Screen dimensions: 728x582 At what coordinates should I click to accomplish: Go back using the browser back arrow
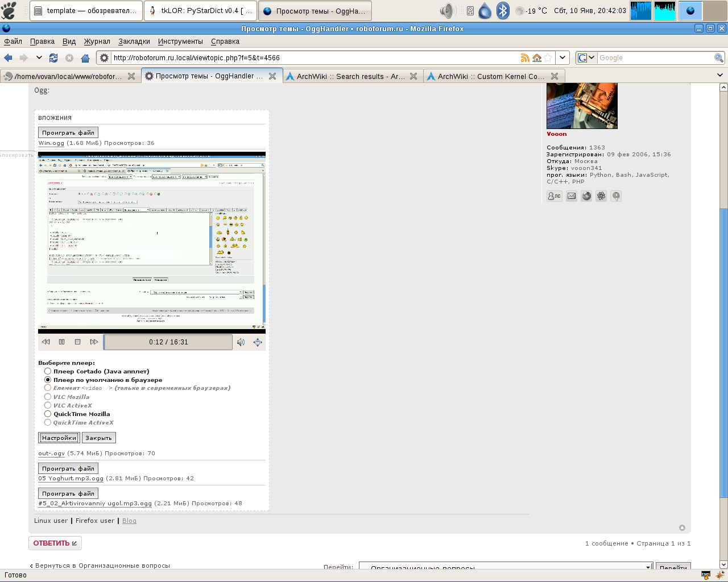(8, 57)
